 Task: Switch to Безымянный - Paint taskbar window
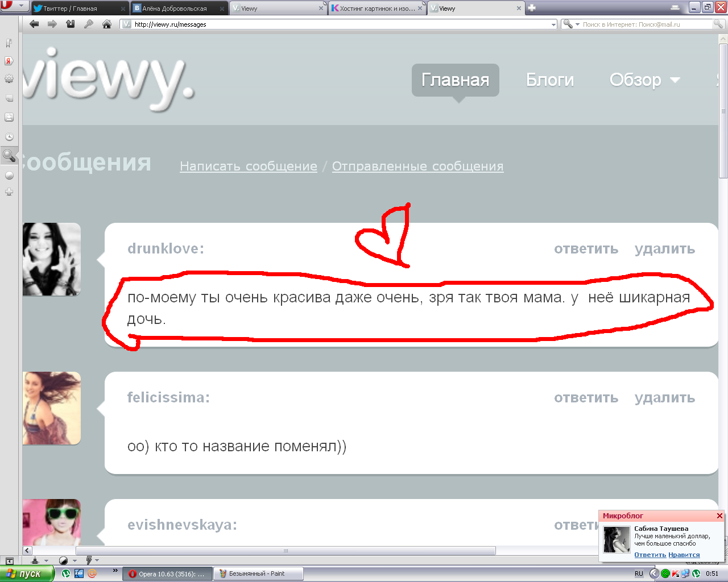click(258, 573)
